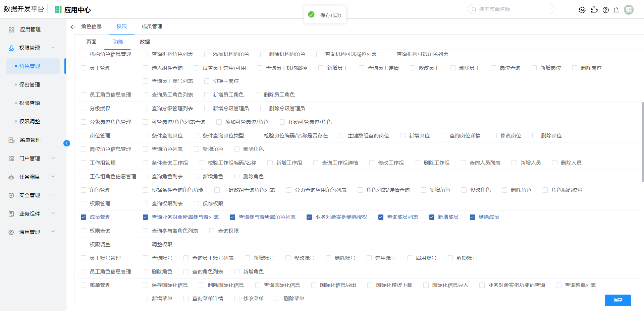Focus the 搜索菜单名称 search field
Image resolution: width=644 pixels, height=311 pixels.
coord(513,9)
